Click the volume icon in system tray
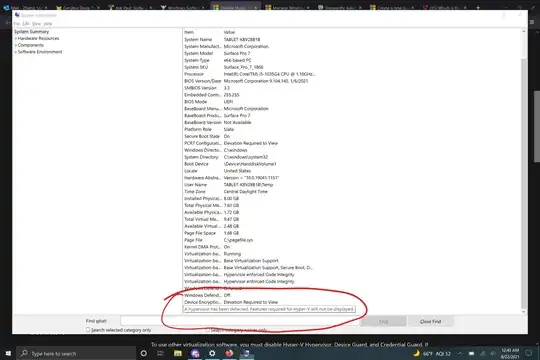The image size is (540, 360). pos(493,353)
